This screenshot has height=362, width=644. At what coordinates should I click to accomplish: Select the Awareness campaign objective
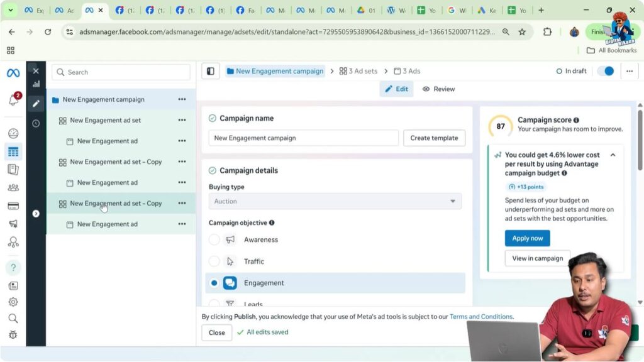(214, 239)
